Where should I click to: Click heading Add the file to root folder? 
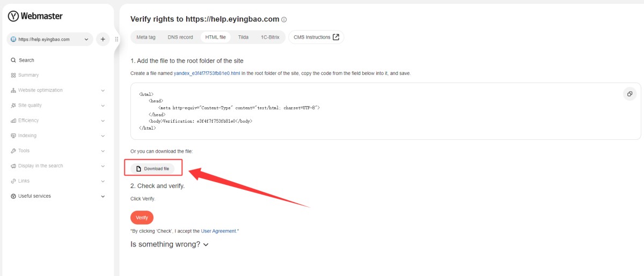tap(187, 61)
